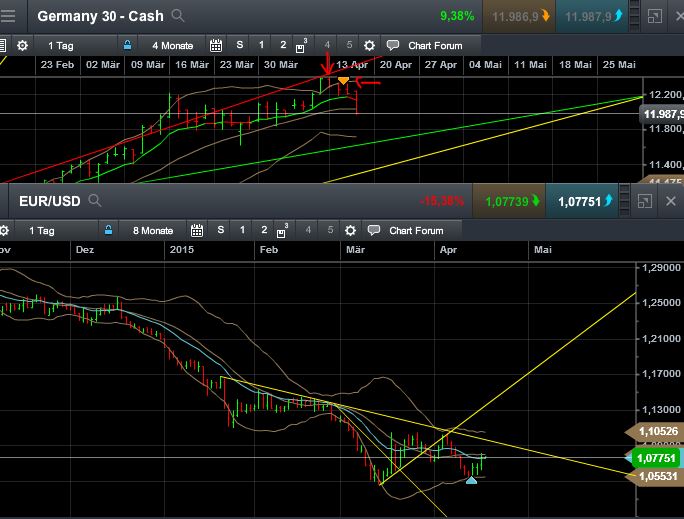Search instruments beside the EUR/USD title

tap(95, 201)
